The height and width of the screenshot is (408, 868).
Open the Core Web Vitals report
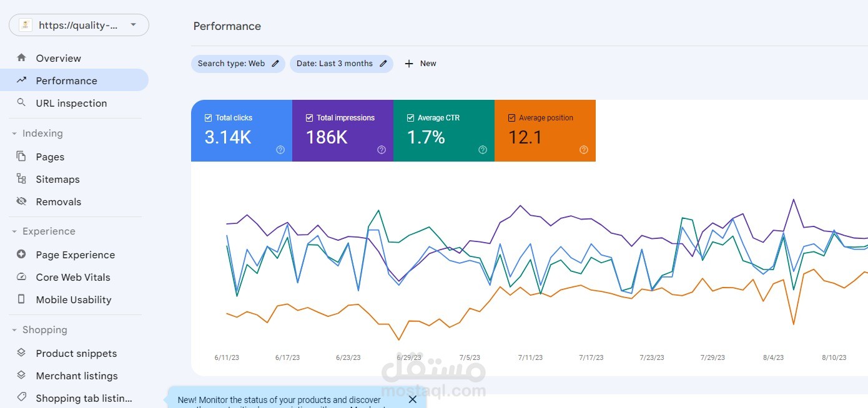pos(74,277)
